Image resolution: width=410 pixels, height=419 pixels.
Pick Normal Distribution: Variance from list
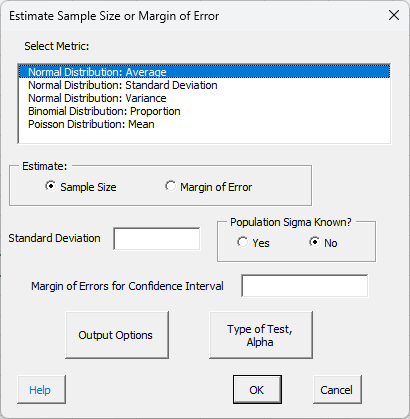point(204,98)
